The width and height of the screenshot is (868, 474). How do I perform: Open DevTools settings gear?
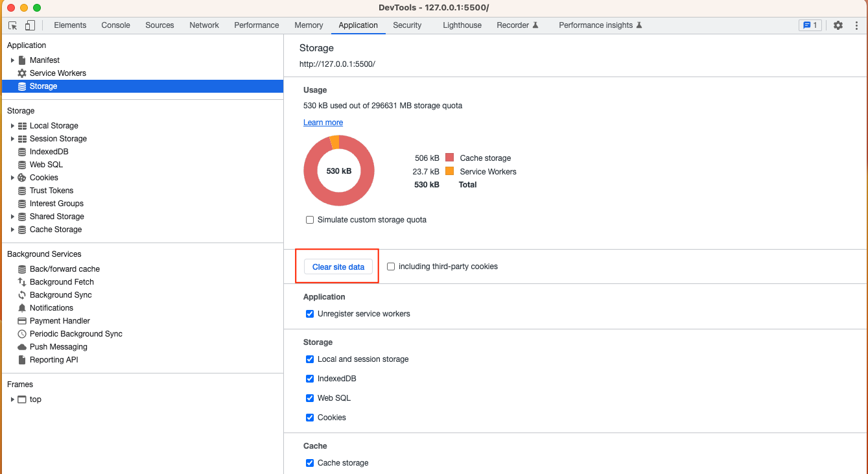tap(838, 25)
